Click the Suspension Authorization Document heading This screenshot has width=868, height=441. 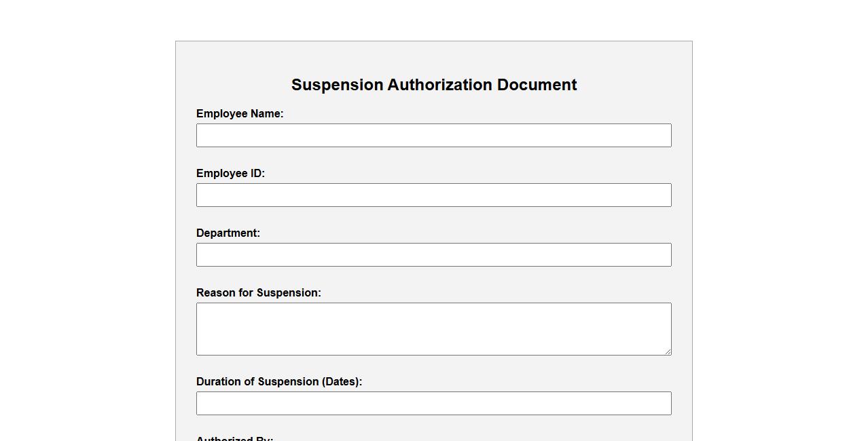click(x=434, y=85)
